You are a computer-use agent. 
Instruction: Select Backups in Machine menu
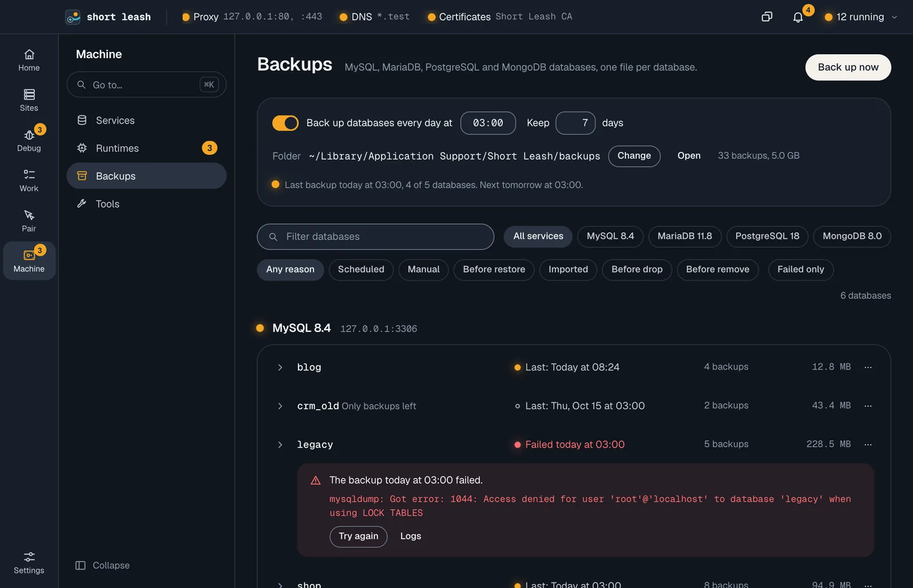click(147, 176)
